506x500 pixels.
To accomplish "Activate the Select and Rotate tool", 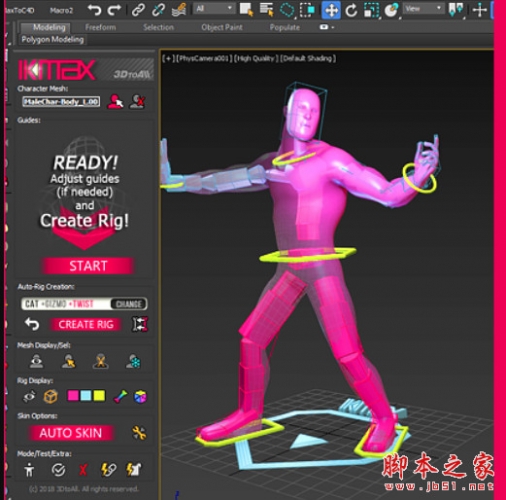I will [x=351, y=10].
